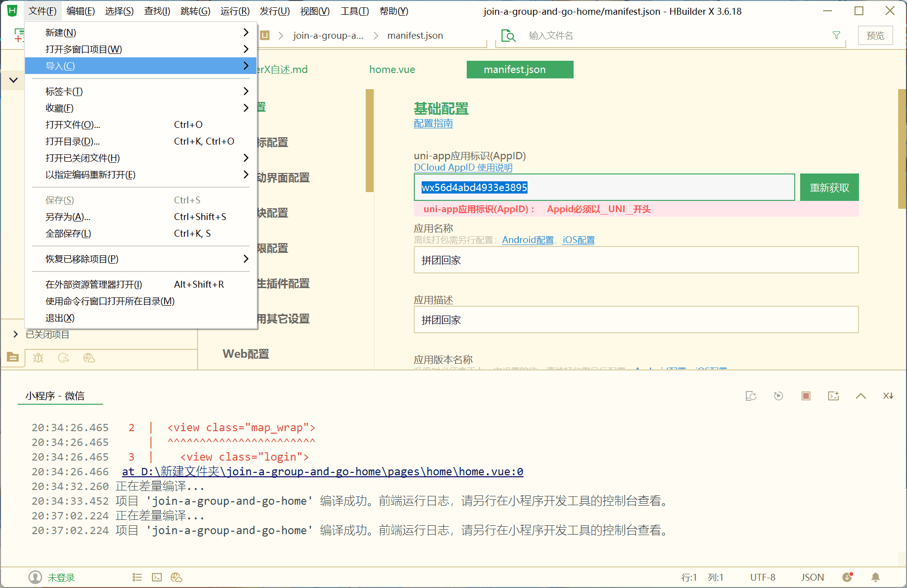Choose 打开目录(D)... from File menu
Viewport: 907px width, 588px height.
pos(141,141)
